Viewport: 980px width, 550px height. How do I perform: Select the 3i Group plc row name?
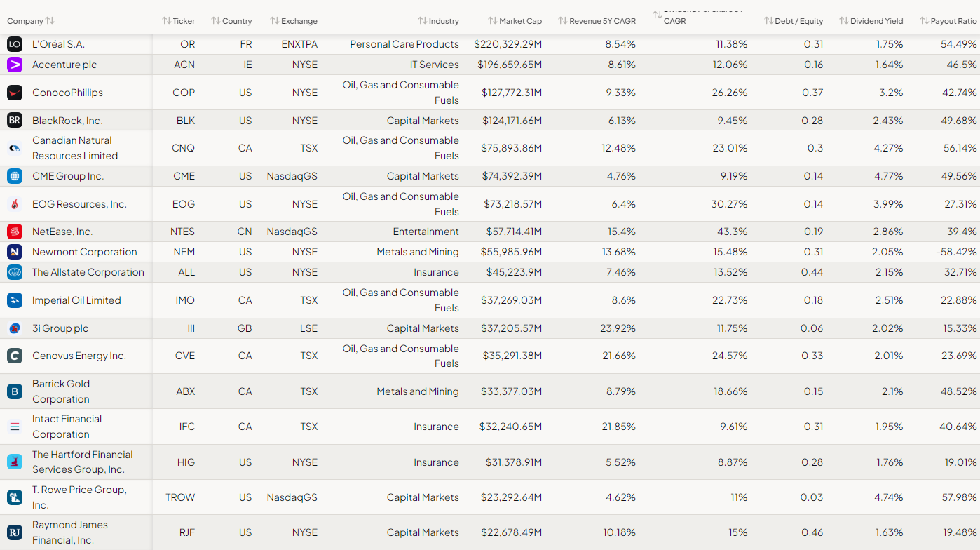[x=60, y=328]
